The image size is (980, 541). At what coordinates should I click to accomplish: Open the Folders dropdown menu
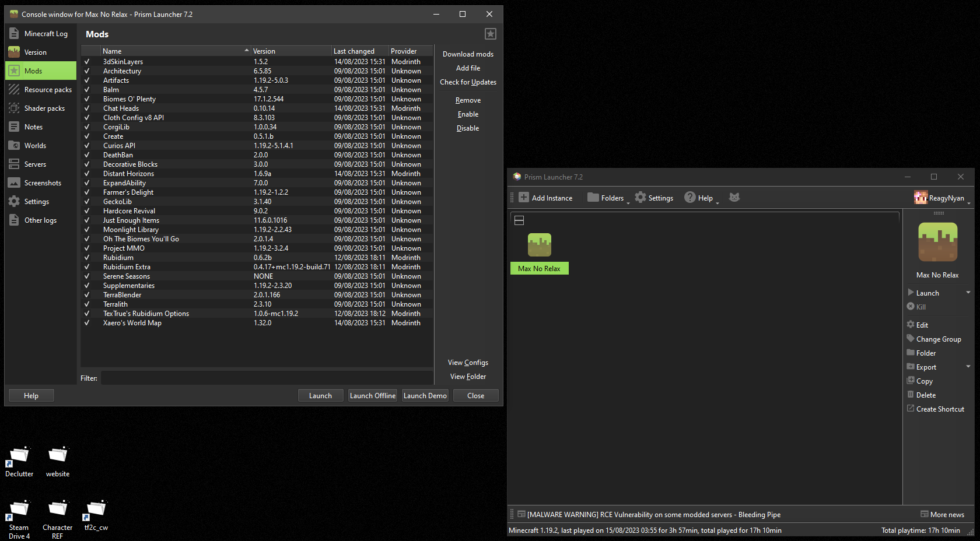628,203
